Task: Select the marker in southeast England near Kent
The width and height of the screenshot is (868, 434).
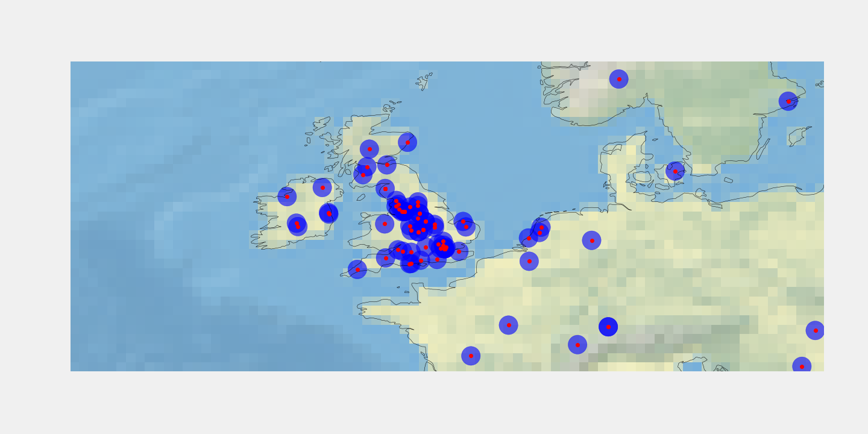Action: tap(459, 251)
